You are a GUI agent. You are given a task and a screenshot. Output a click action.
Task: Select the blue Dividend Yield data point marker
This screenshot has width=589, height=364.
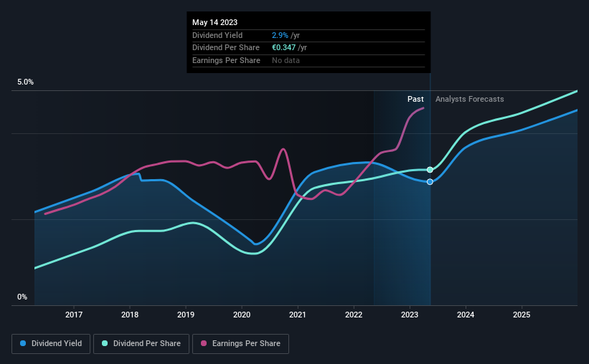point(430,181)
